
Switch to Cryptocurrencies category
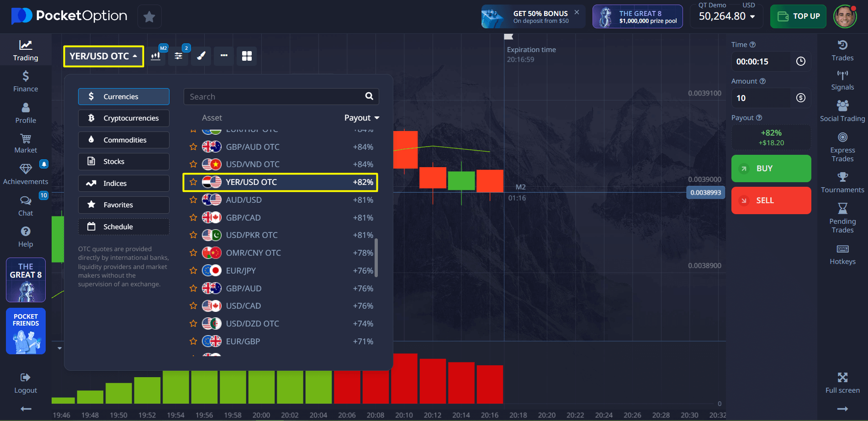point(124,118)
